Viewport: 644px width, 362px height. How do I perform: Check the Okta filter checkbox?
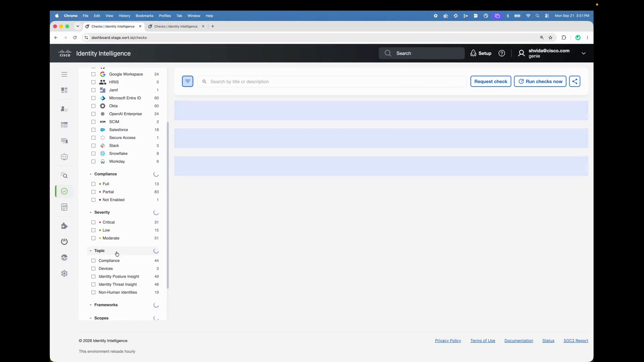click(x=93, y=106)
